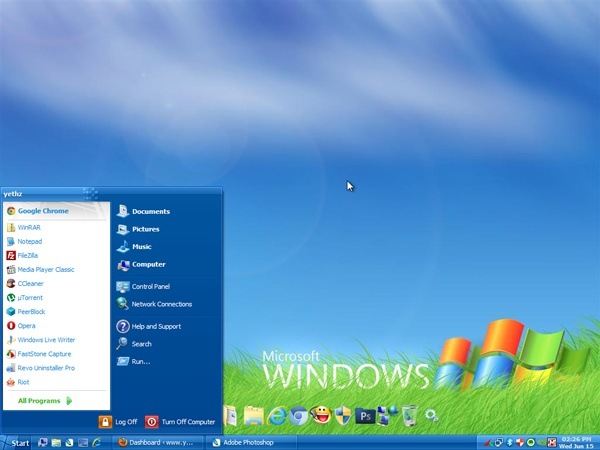Viewport: 600px width, 450px height.
Task: Open the Documents folder
Action: coord(150,211)
